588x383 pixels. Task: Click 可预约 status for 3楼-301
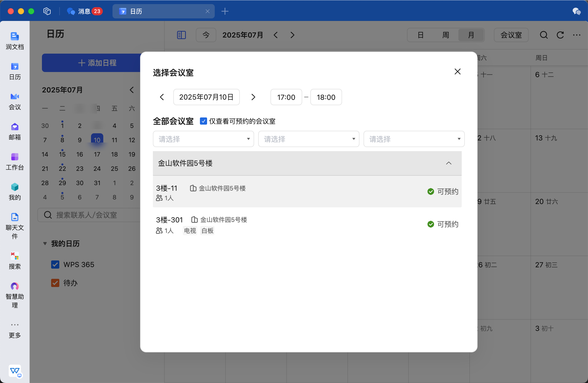click(443, 224)
